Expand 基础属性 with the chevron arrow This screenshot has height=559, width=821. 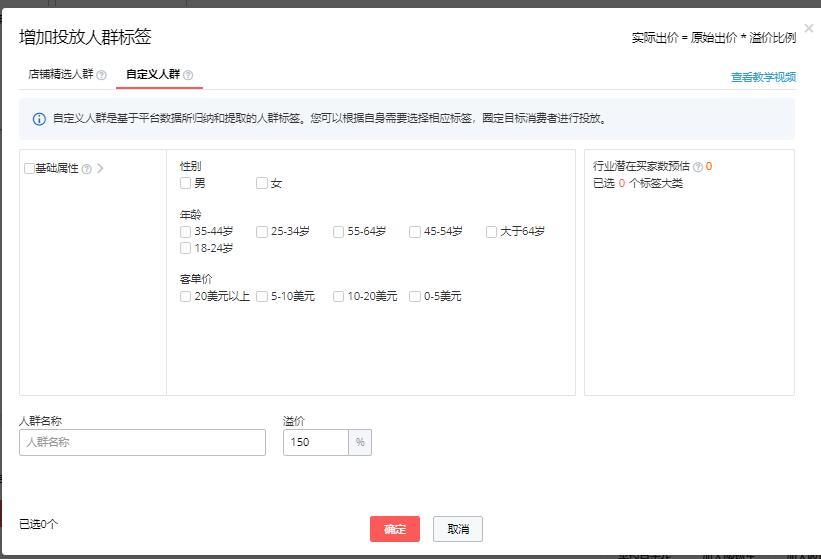click(x=100, y=168)
